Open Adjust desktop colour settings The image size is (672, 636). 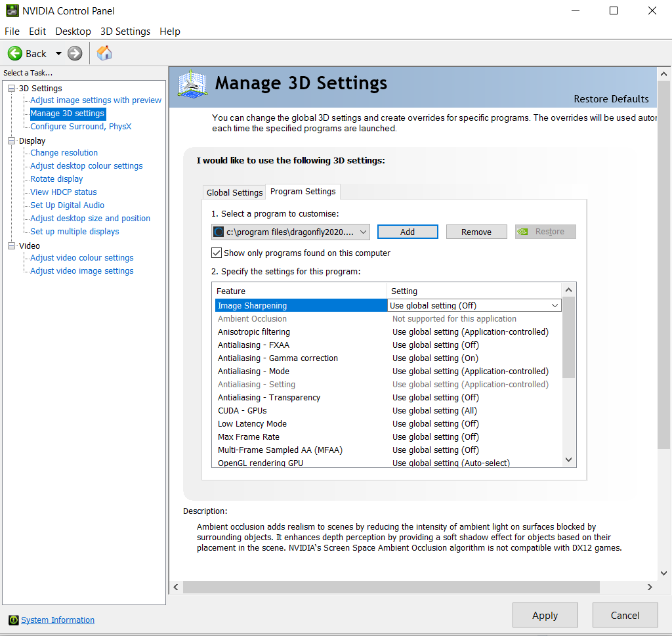(86, 166)
